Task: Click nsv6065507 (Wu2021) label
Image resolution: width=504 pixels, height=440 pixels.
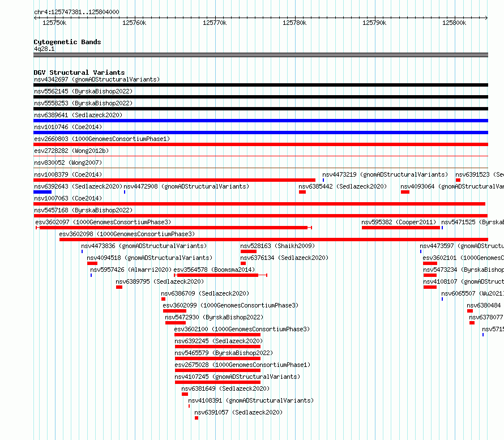Action: 472,293
